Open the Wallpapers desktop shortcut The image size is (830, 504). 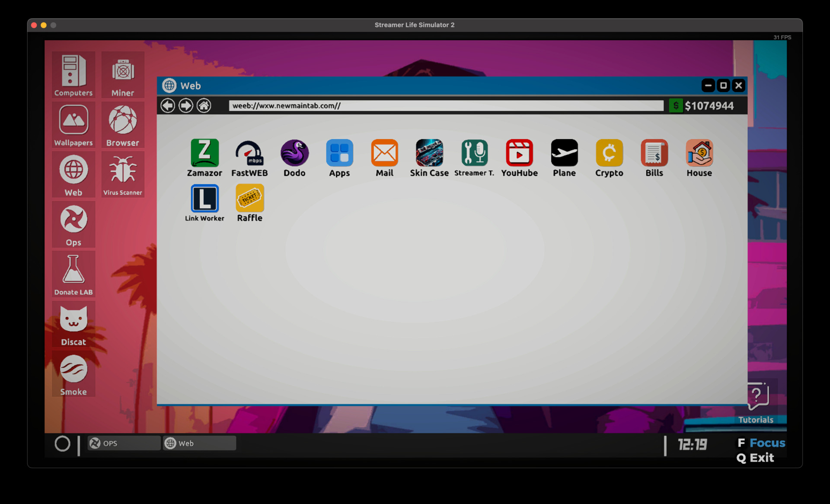(x=73, y=125)
